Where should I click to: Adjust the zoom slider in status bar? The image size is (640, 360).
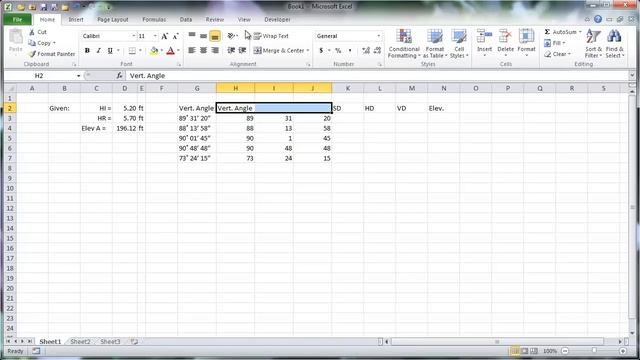[x=594, y=351]
